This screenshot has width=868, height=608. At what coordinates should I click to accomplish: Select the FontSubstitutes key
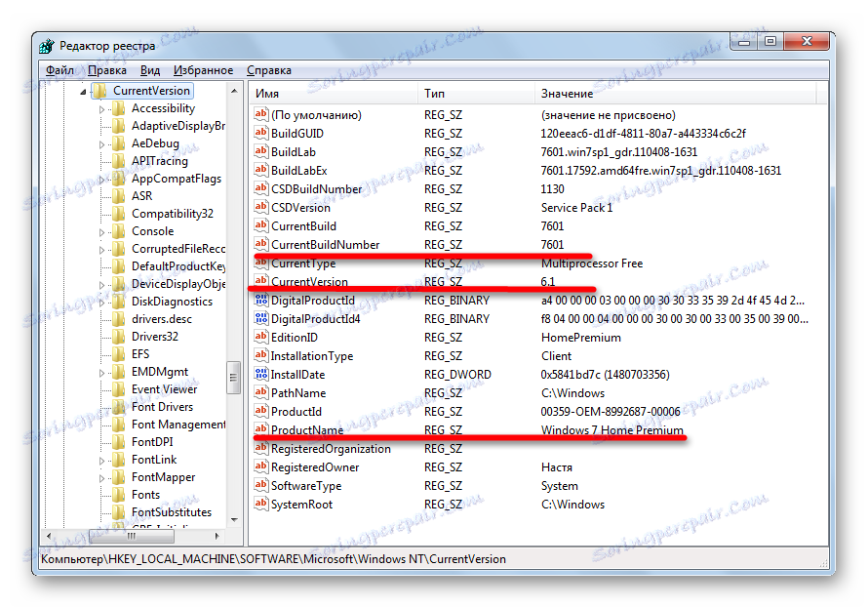click(x=172, y=512)
